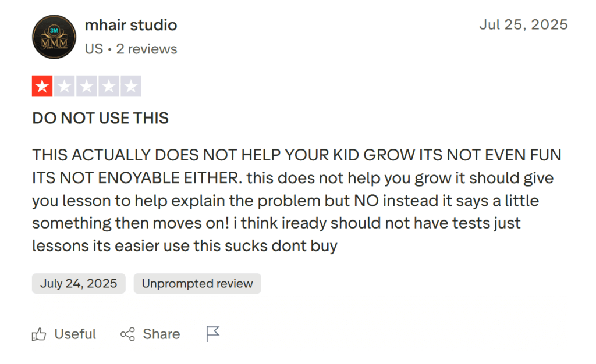Select the July 24, 2025 experience date tag
596x364 pixels.
coord(78,283)
